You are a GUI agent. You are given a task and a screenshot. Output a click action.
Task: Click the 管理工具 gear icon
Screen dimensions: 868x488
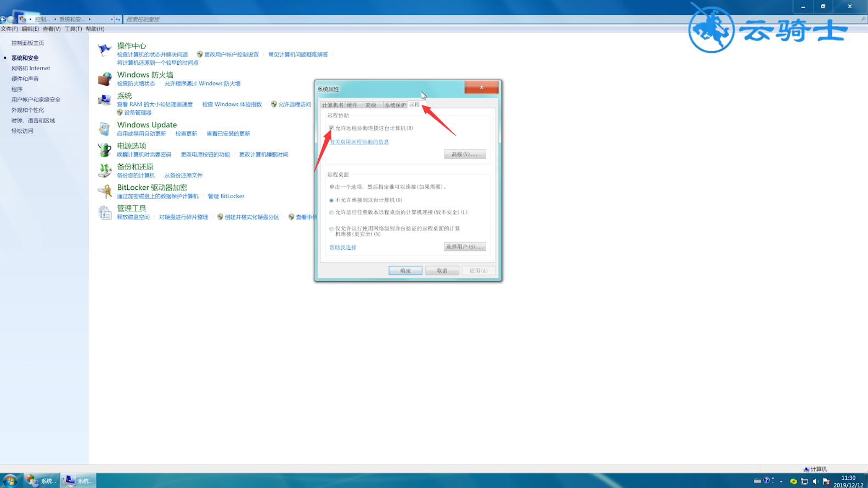coord(104,212)
